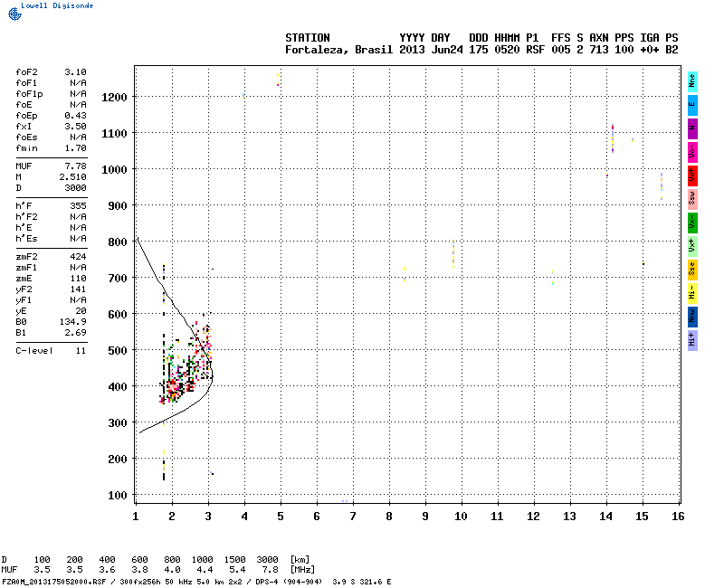The image size is (724, 588).
Task: Click the 100 height axis label
Action: (x=118, y=496)
